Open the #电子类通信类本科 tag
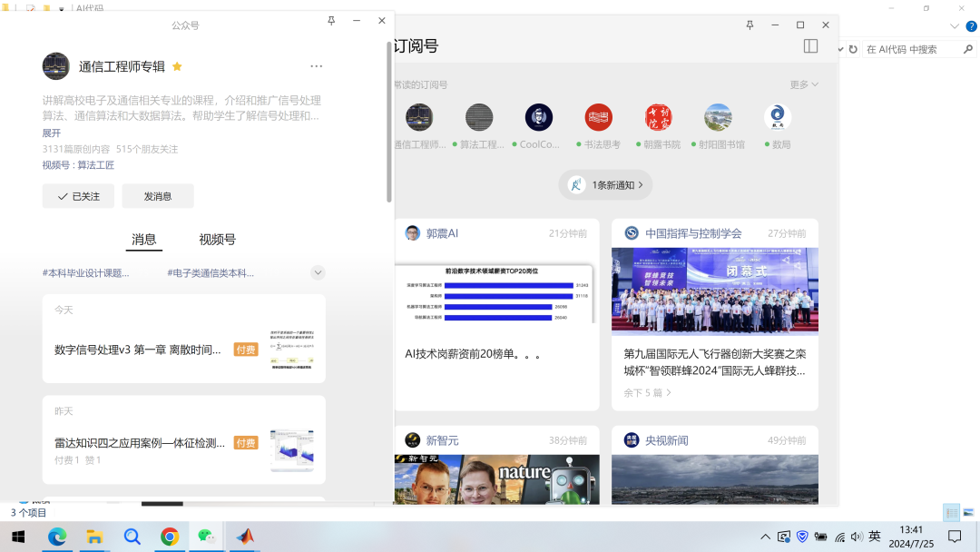Image resolution: width=980 pixels, height=552 pixels. click(211, 273)
